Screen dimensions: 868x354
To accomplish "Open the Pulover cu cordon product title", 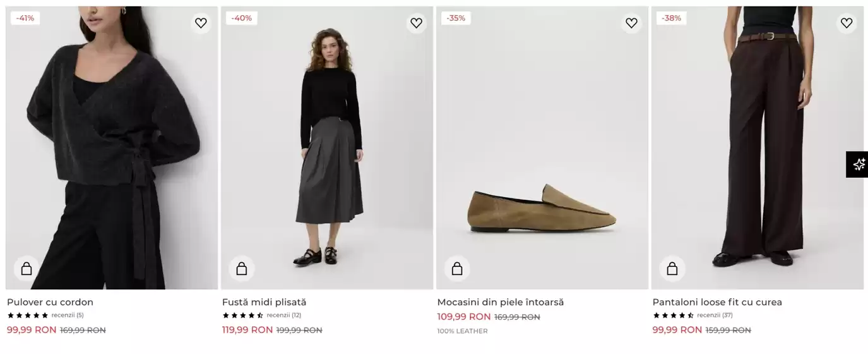I will 50,302.
